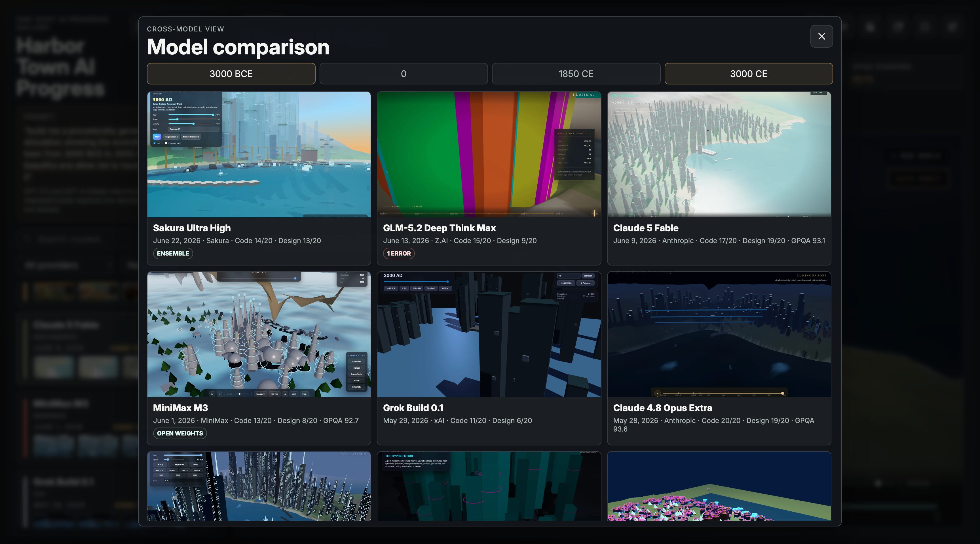Toggle the Labels checkbox in Sakura preview

click(x=155, y=143)
